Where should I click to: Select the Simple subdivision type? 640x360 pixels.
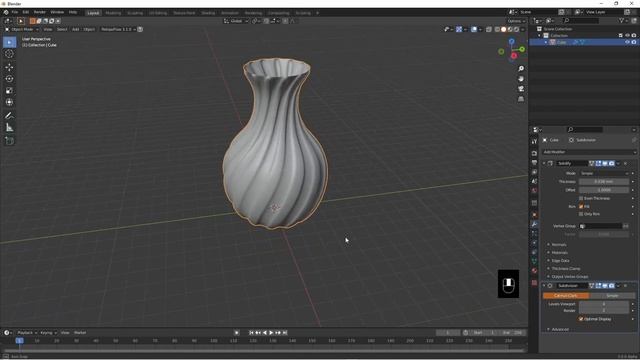click(612, 296)
